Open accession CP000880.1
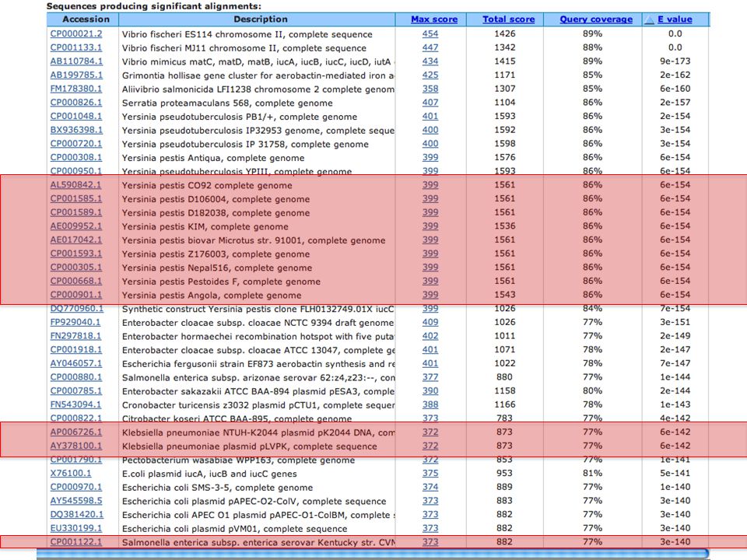 coord(76,378)
